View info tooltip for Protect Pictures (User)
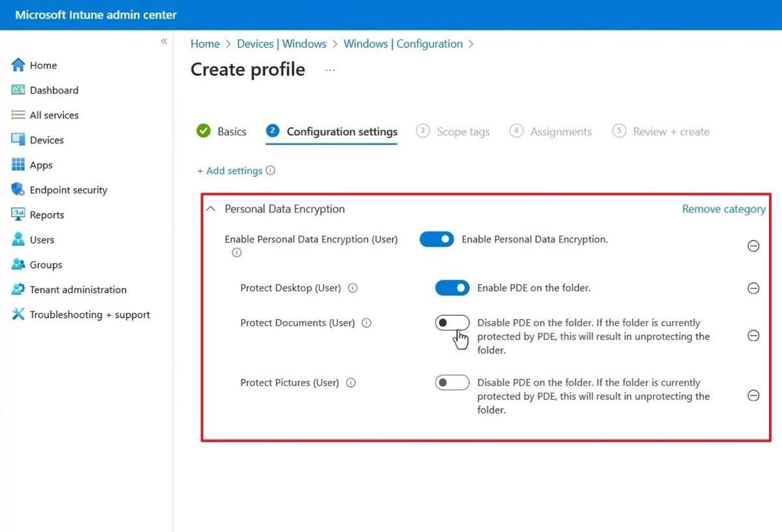The width and height of the screenshot is (782, 532). pyautogui.click(x=351, y=383)
